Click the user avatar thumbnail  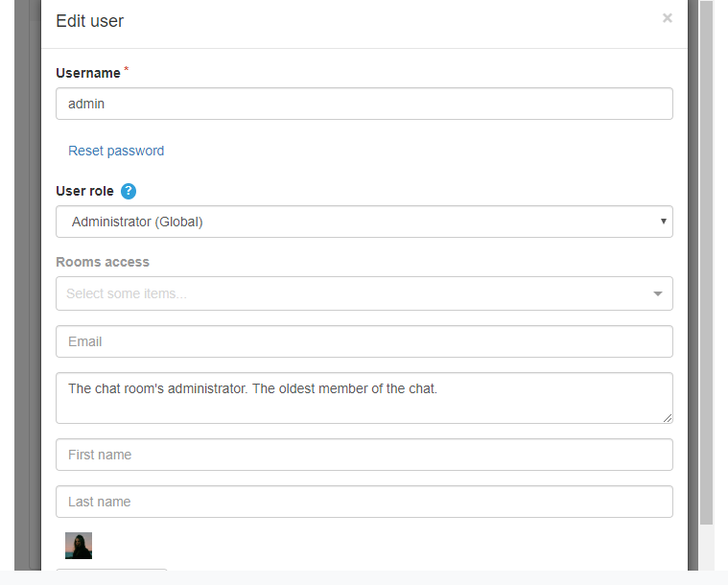tap(79, 546)
